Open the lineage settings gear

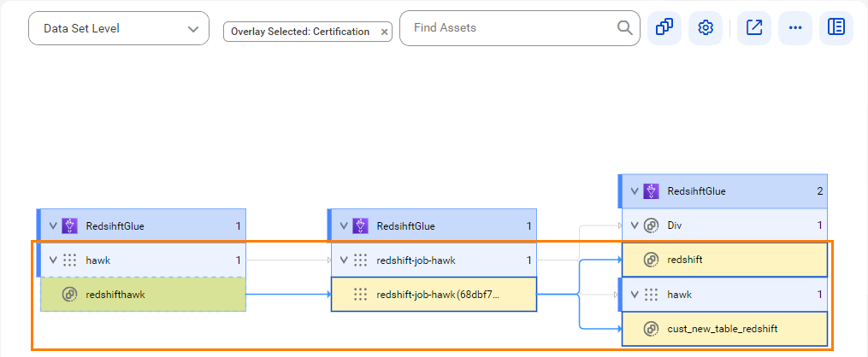click(706, 27)
